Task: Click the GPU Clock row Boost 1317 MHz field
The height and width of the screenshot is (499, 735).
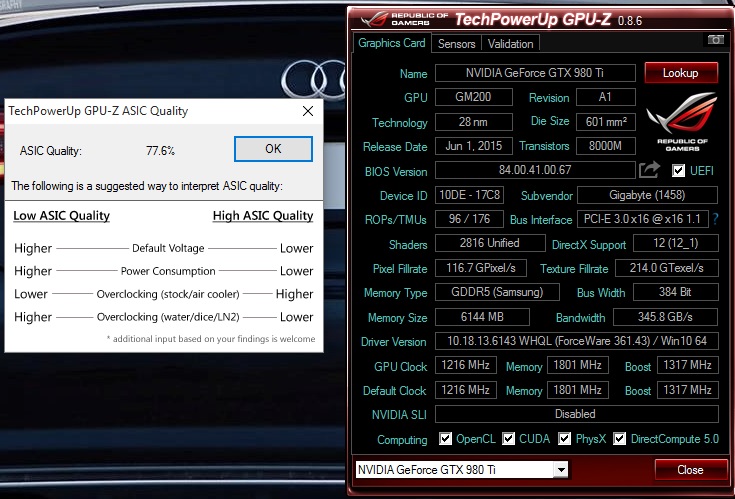Action: [688, 365]
